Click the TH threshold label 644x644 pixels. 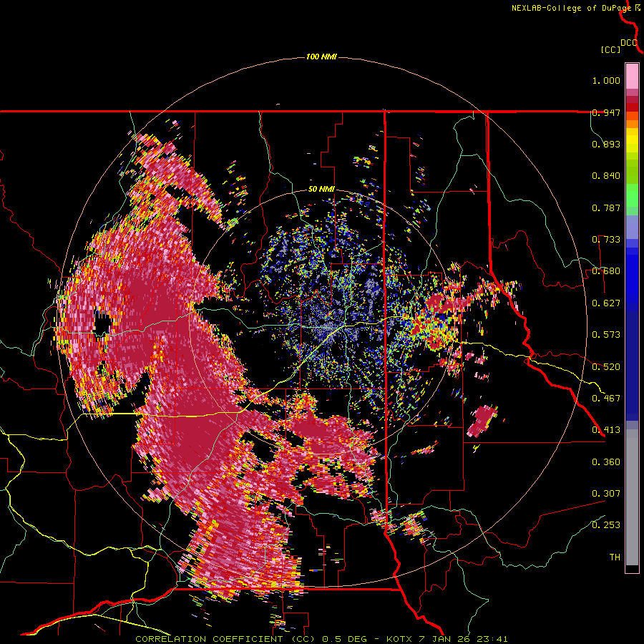(615, 557)
